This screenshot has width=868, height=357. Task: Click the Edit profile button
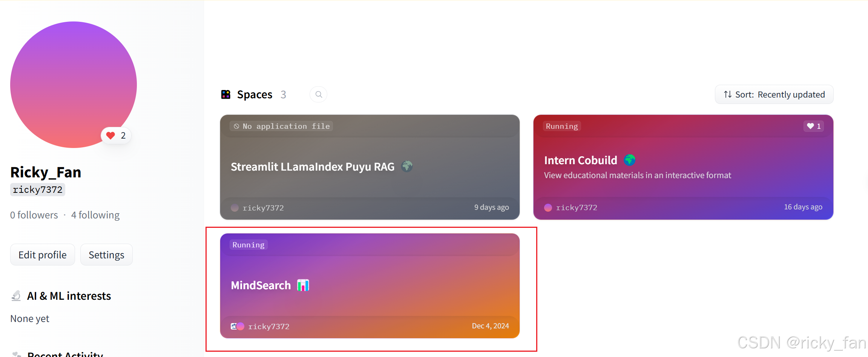click(x=43, y=255)
